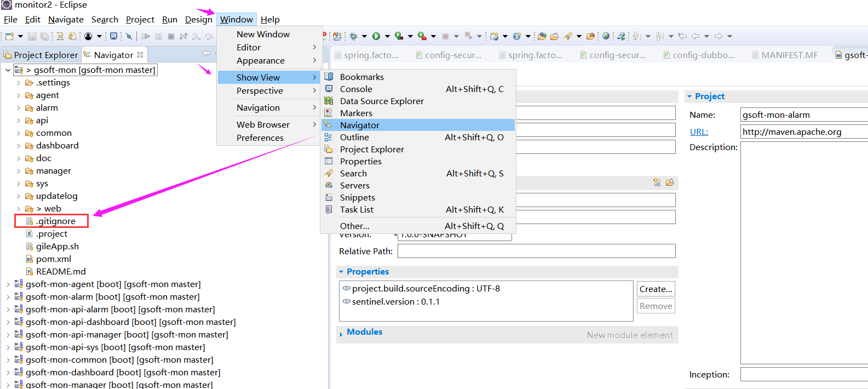868x389 pixels.
Task: Click the Skip All Breakpoints toolbar icon
Action: coord(129,36)
